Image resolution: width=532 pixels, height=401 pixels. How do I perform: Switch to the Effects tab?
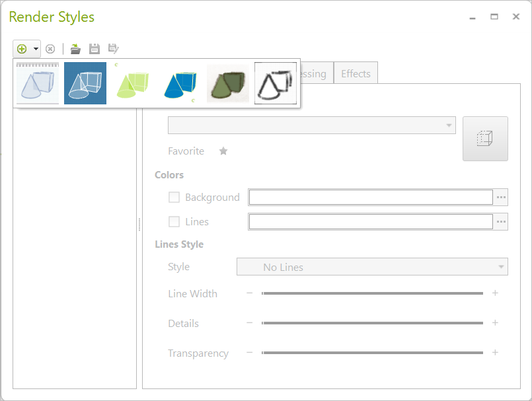[356, 73]
